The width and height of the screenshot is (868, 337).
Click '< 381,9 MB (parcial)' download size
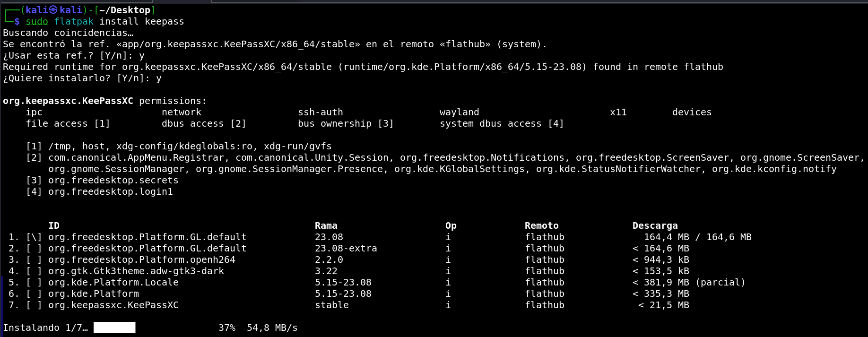(x=689, y=282)
